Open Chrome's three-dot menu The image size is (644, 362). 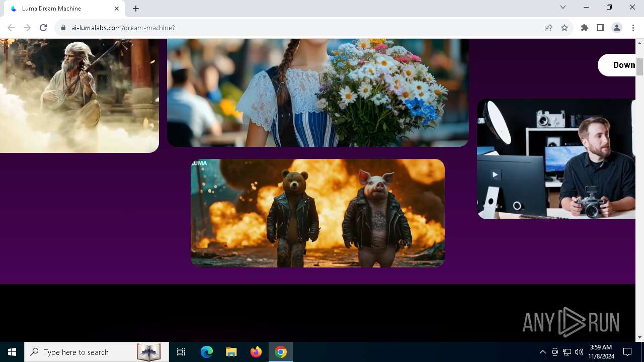click(633, 28)
